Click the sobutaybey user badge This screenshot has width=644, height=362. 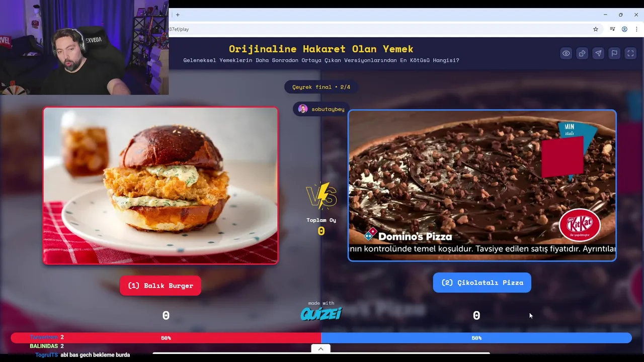click(x=322, y=109)
